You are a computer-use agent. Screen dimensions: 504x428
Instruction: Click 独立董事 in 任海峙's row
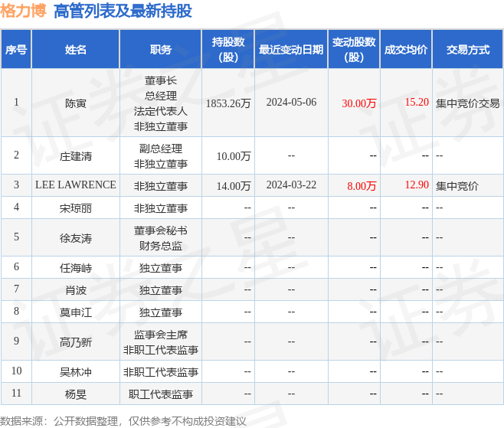pos(160,268)
